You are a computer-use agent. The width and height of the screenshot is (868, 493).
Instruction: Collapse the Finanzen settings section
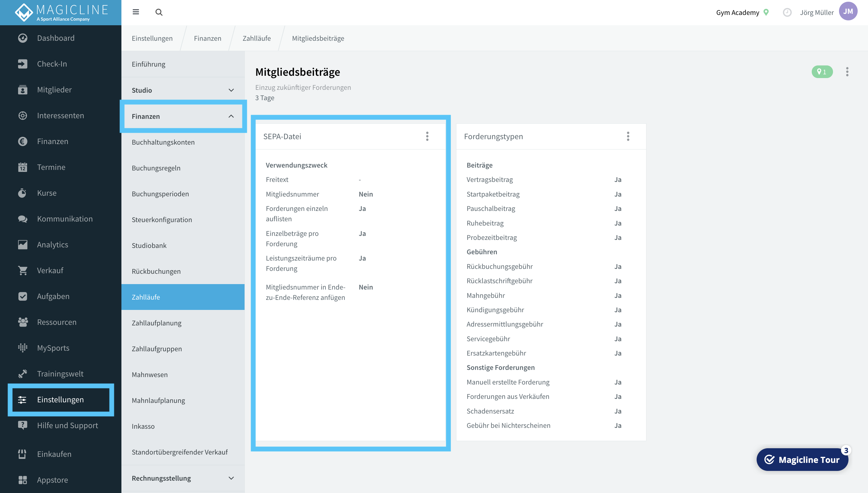click(x=183, y=116)
